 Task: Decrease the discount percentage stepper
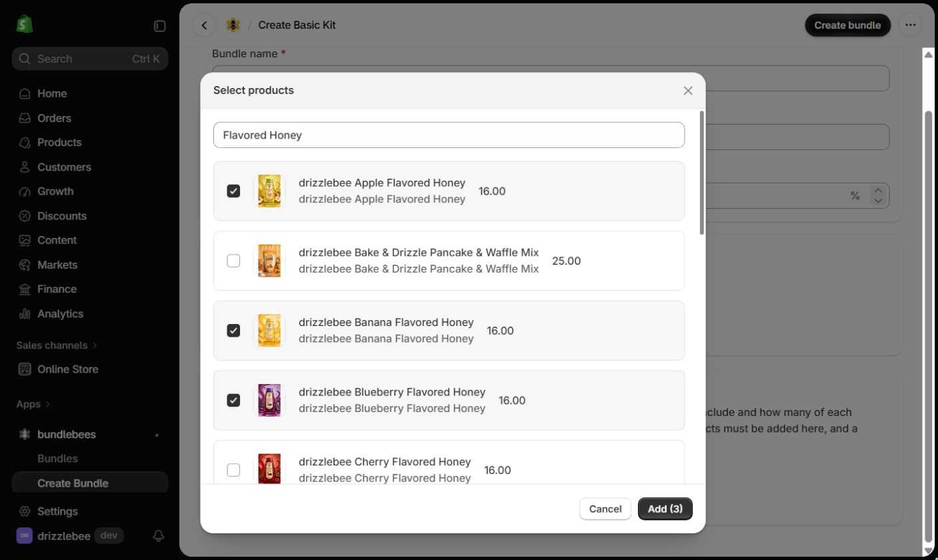(878, 201)
